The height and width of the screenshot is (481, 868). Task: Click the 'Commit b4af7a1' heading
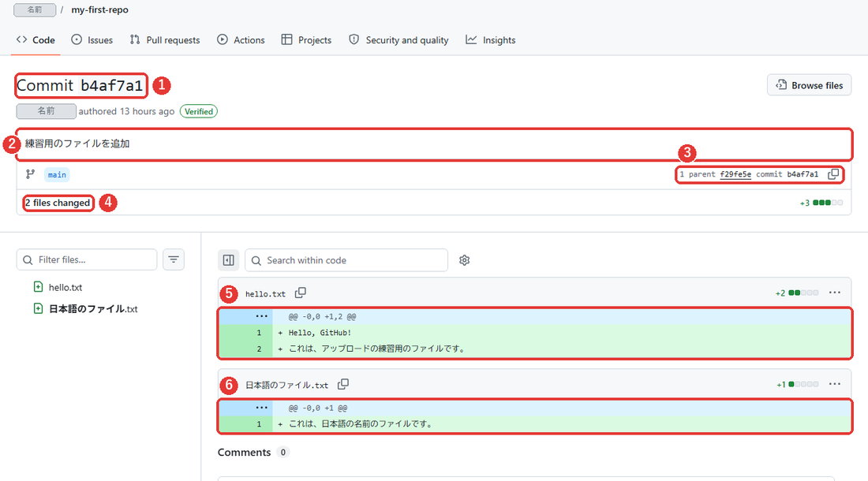80,86
